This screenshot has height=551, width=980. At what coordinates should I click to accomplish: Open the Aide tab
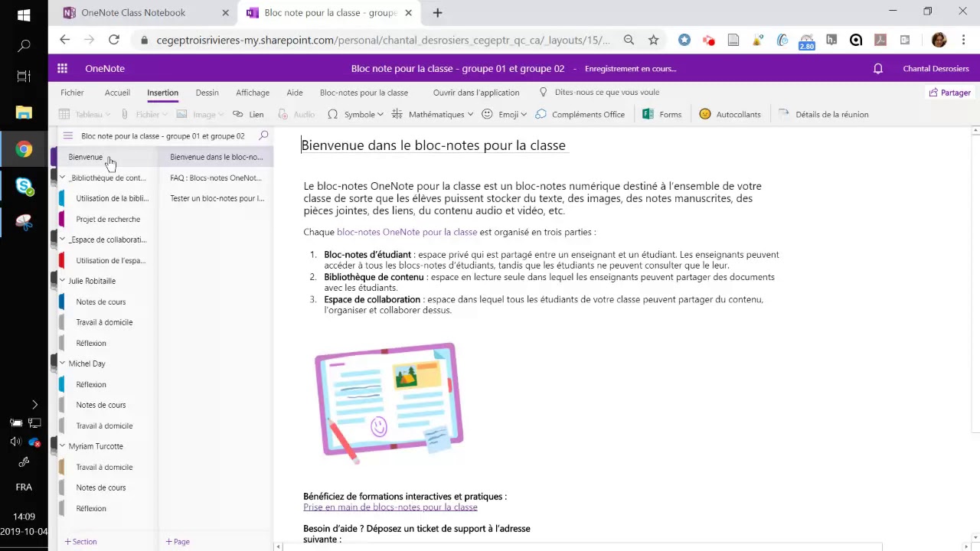(295, 93)
